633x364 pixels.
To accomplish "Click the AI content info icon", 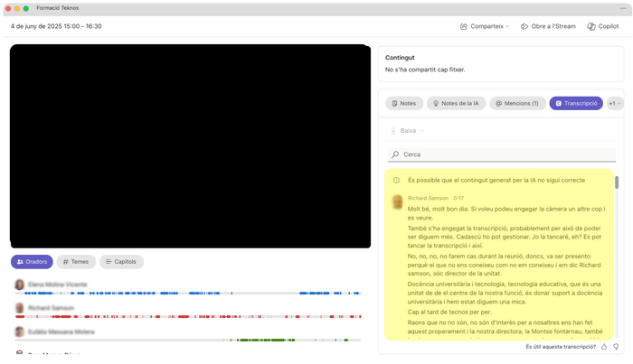I will tap(396, 180).
